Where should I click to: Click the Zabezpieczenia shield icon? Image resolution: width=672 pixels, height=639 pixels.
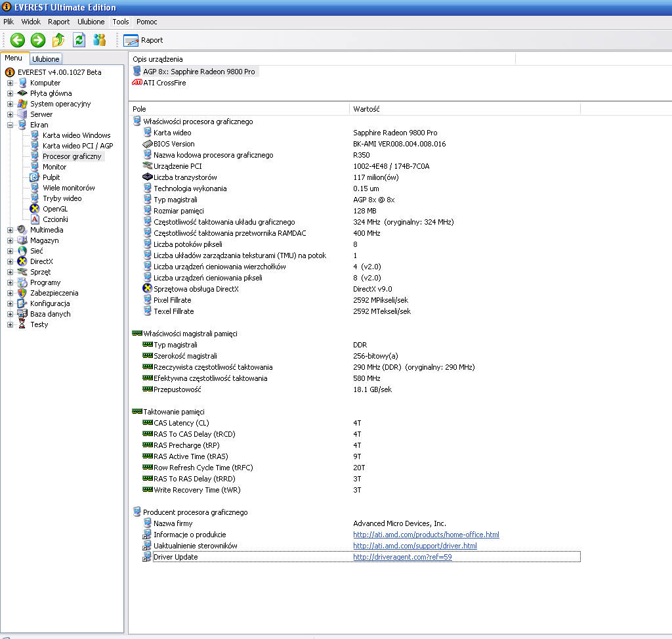[22, 293]
